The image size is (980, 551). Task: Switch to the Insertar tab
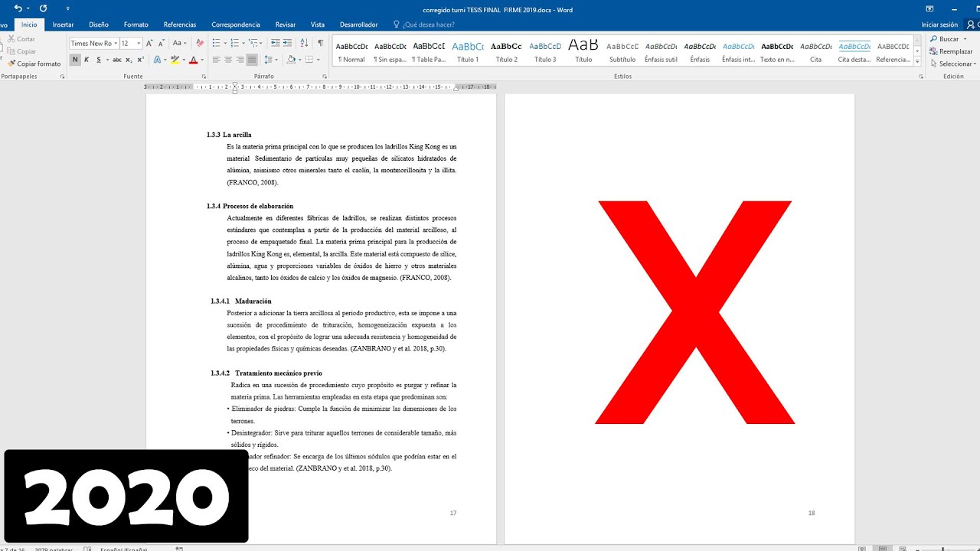click(x=63, y=24)
